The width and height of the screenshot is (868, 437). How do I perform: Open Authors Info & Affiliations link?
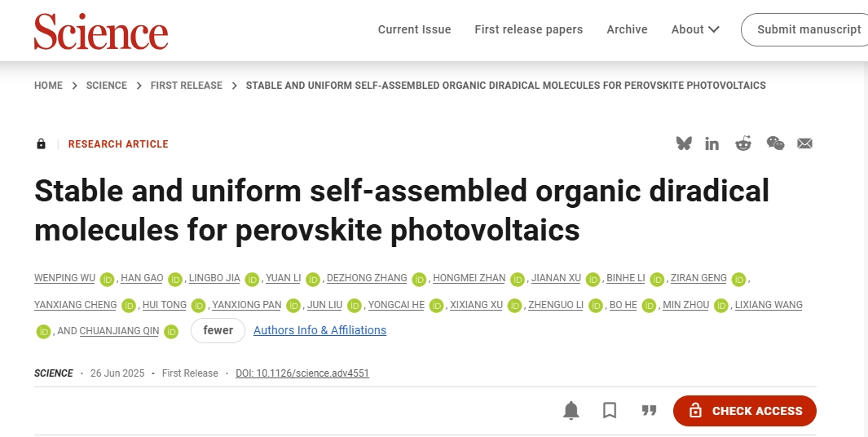coord(320,330)
